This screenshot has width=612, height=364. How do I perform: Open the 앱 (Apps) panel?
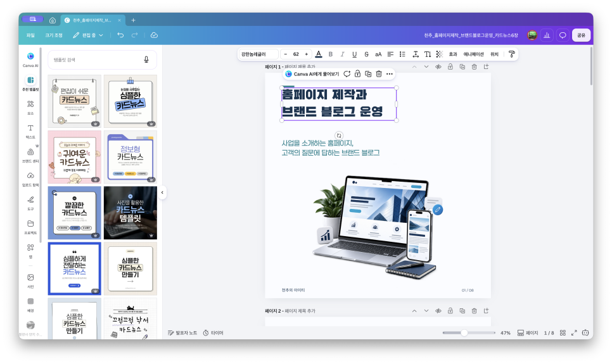(x=30, y=251)
